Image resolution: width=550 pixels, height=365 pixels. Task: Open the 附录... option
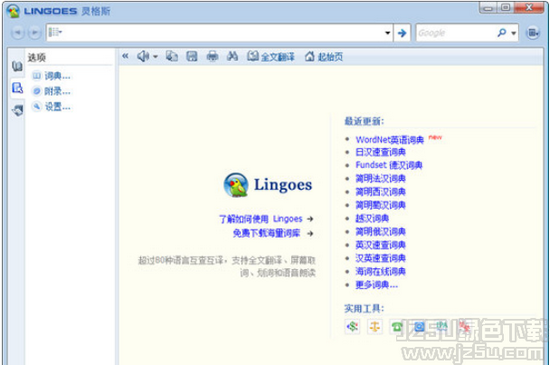(x=52, y=91)
